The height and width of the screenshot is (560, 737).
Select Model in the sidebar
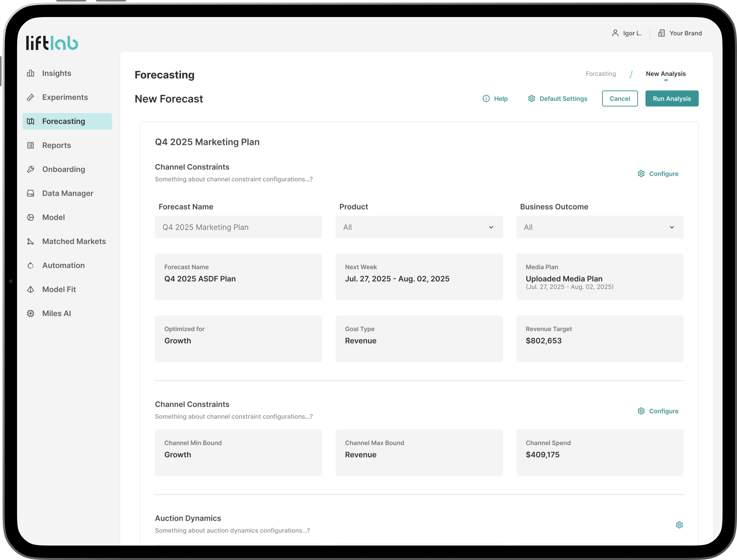tap(53, 217)
